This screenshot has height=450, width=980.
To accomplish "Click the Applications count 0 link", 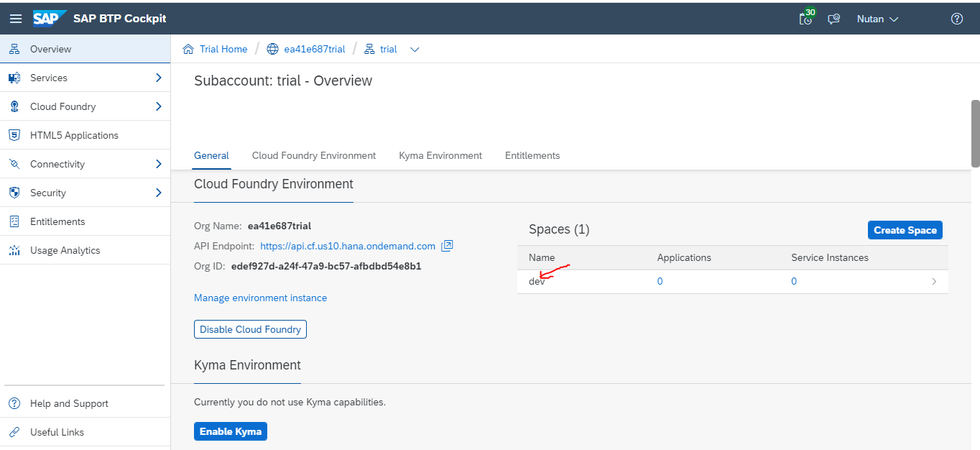I will tap(660, 282).
